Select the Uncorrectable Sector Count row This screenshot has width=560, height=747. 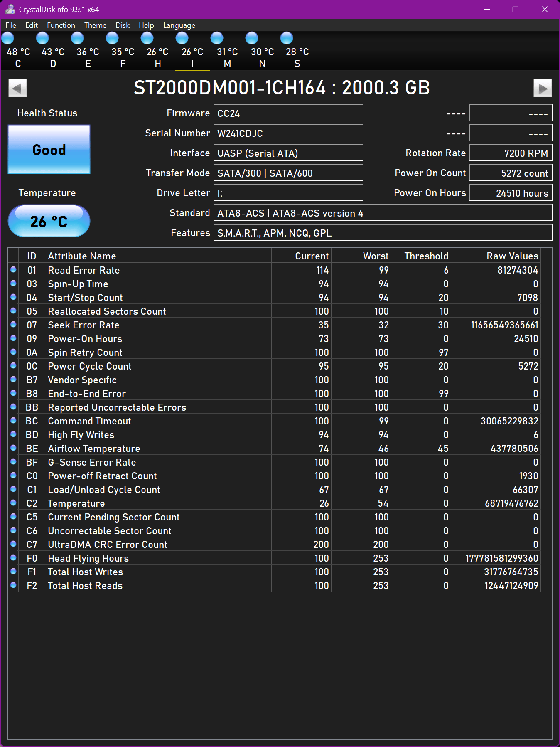coord(274,531)
